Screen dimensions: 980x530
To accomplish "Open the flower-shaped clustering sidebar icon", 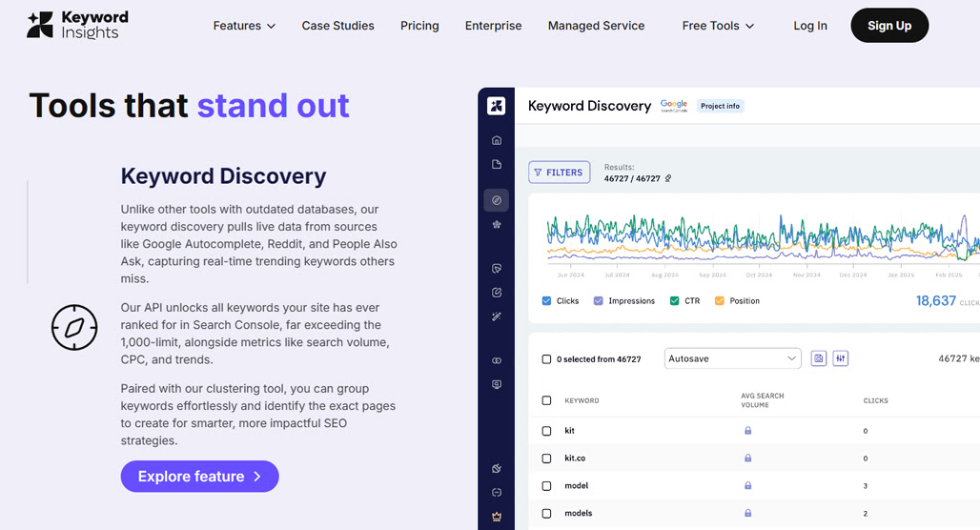I will [x=497, y=224].
